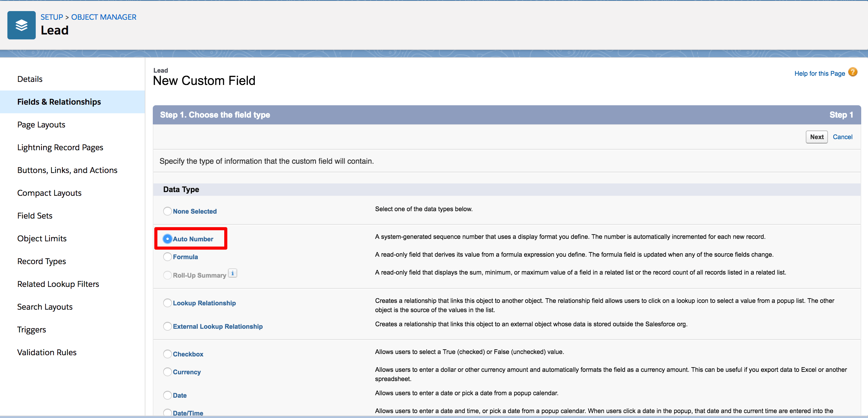The width and height of the screenshot is (868, 418).
Task: Open Lightning Record Pages section
Action: click(x=60, y=147)
